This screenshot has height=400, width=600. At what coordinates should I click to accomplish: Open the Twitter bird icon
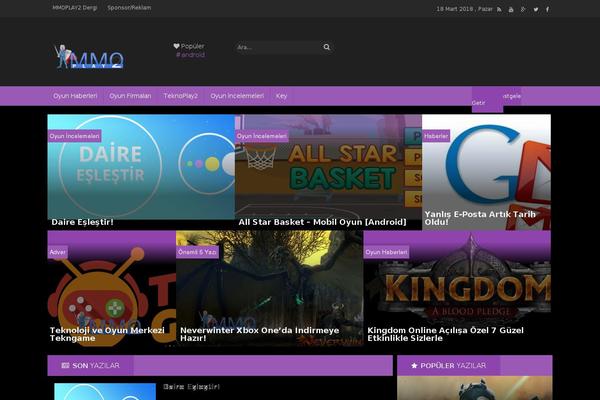tap(536, 9)
